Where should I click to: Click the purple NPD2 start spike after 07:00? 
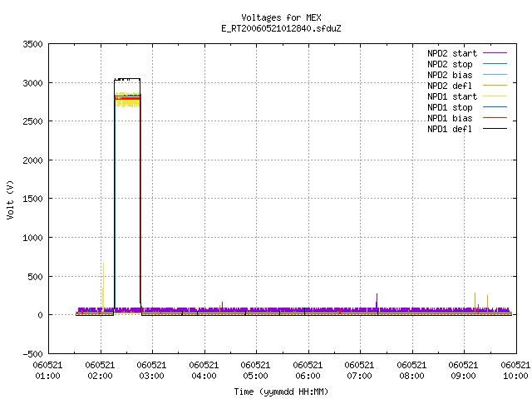pyautogui.click(x=377, y=300)
